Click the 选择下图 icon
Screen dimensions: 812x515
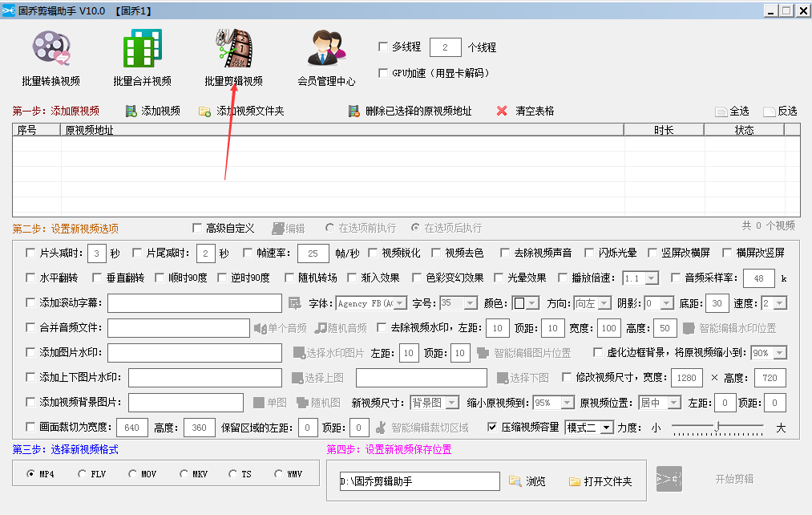(503, 378)
